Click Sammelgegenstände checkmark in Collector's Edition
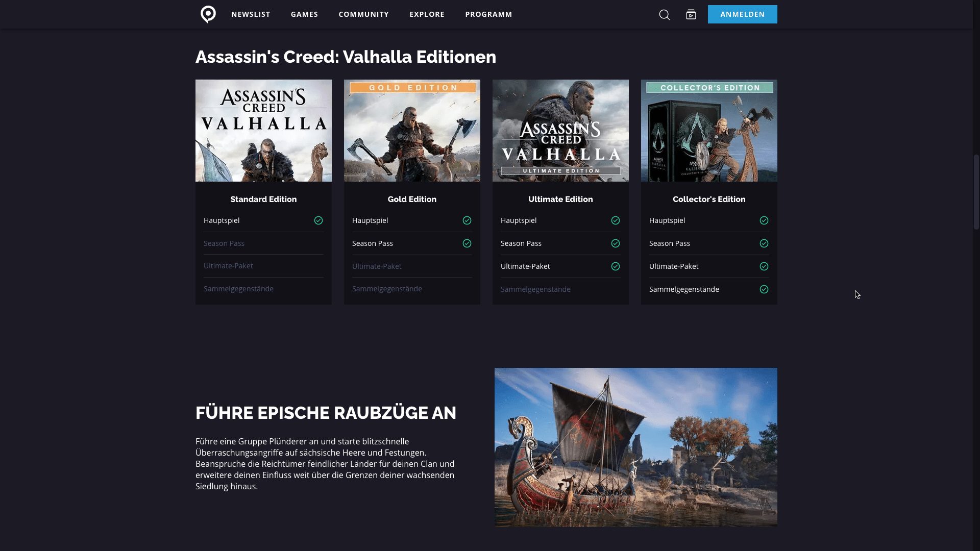Screen dimensions: 980x551 coord(764,289)
